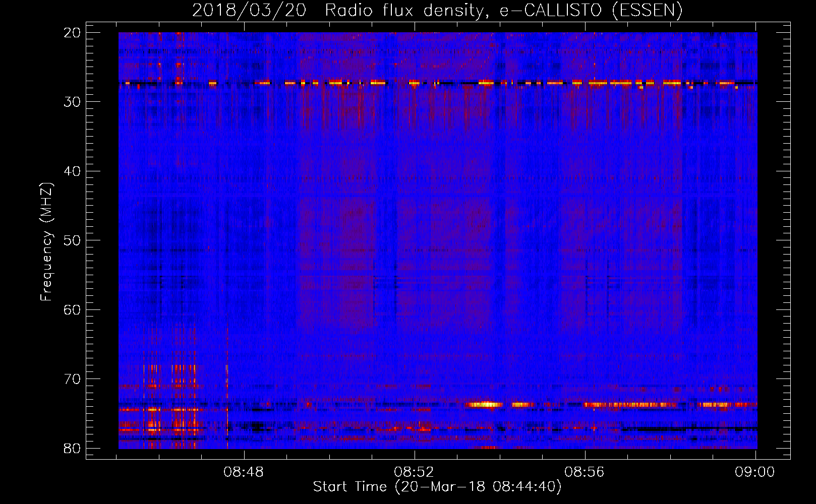Click the 08:52 time tick label

pyautogui.click(x=415, y=472)
